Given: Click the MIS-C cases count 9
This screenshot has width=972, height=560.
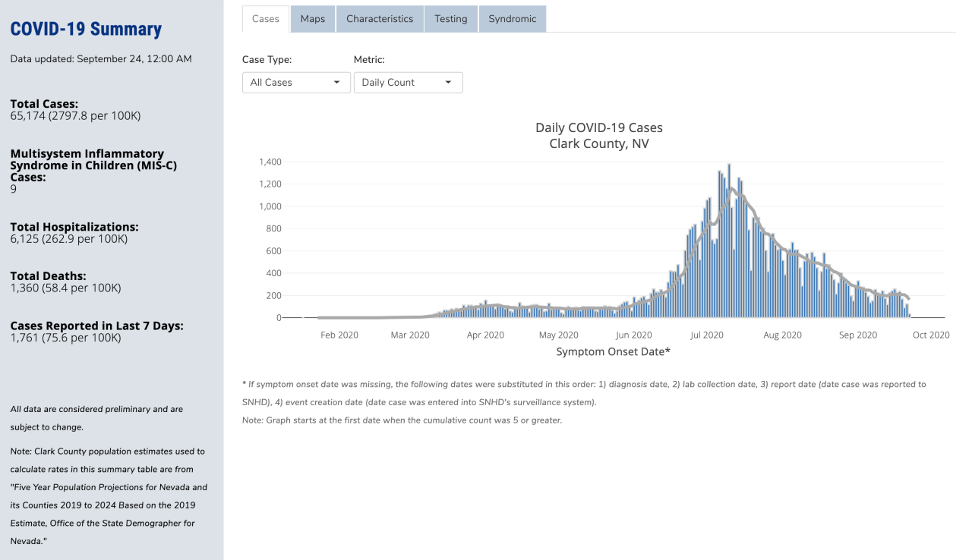Looking at the screenshot, I should click(x=14, y=189).
